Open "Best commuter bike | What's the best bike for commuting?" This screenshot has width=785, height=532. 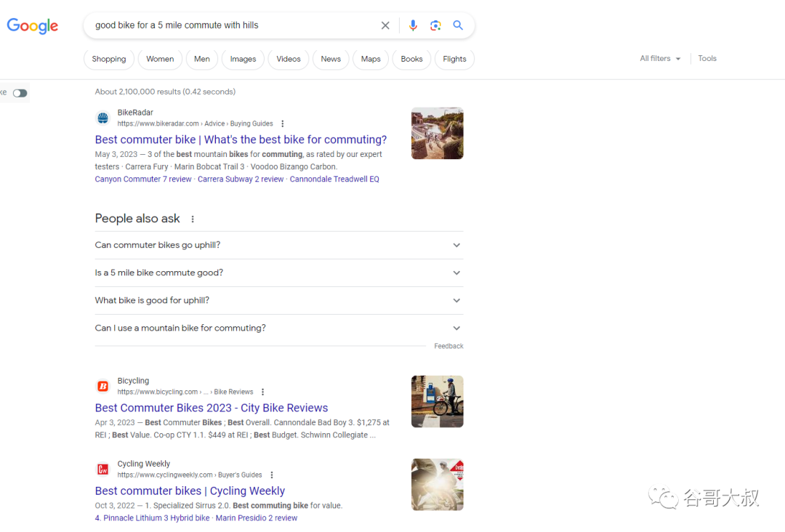click(x=241, y=140)
